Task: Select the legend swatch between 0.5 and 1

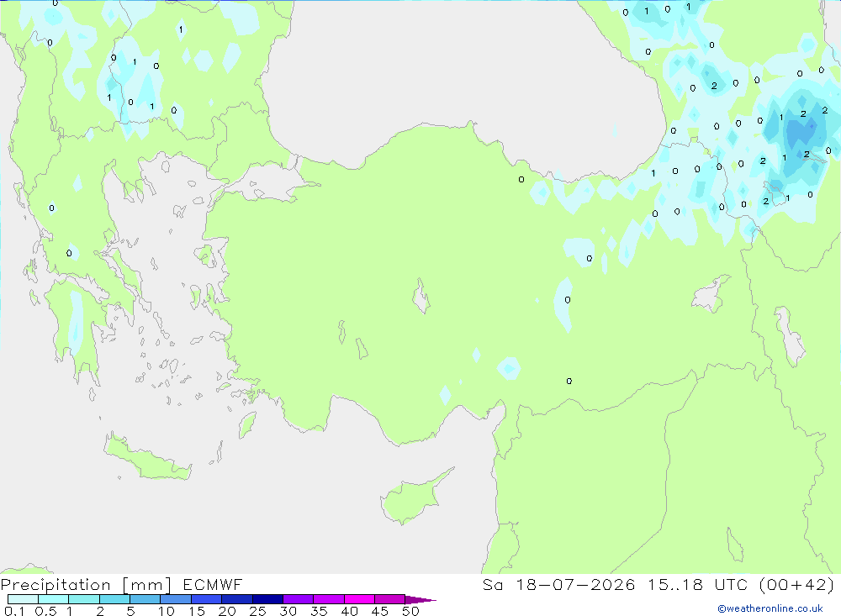Action: tap(53, 599)
